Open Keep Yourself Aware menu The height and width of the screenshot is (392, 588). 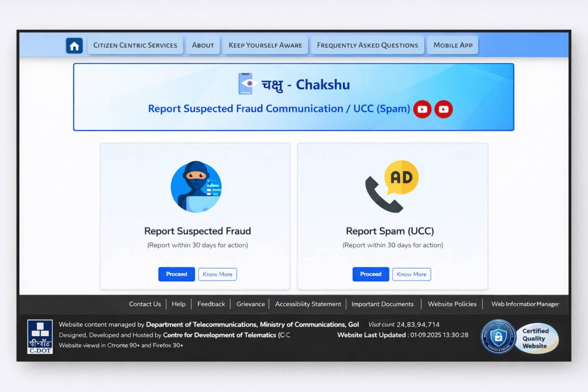point(266,45)
